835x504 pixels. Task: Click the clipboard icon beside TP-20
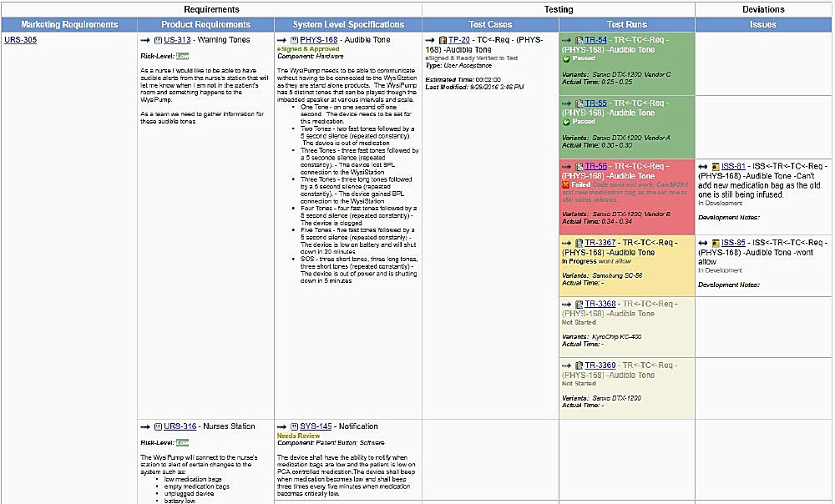[442, 40]
